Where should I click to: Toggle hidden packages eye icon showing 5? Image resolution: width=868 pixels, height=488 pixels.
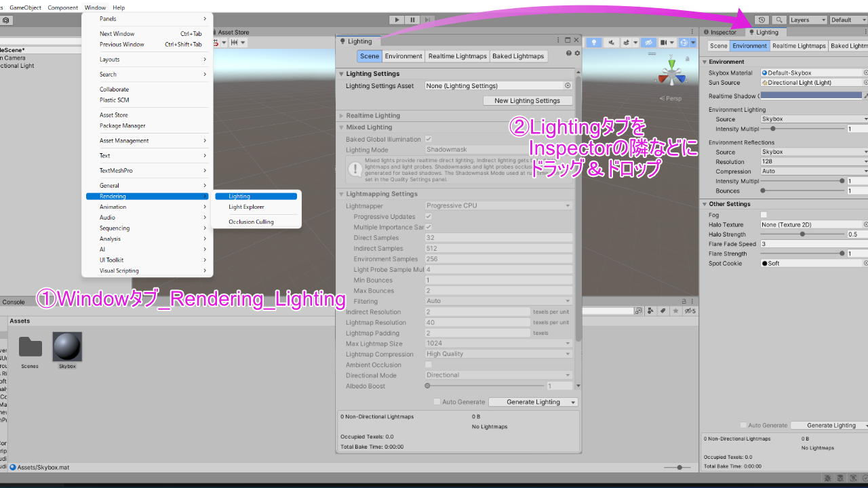[x=690, y=310]
